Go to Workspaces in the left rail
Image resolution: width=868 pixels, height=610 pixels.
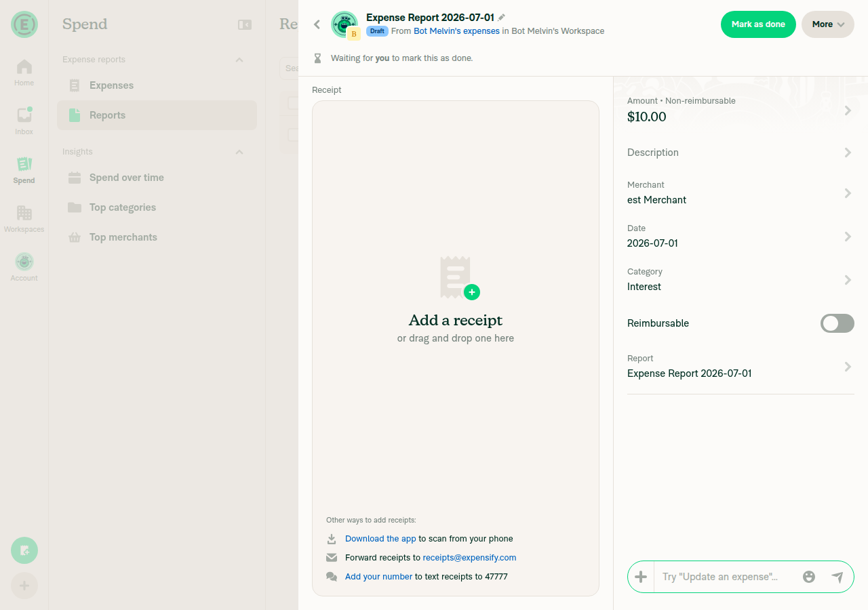(24, 218)
